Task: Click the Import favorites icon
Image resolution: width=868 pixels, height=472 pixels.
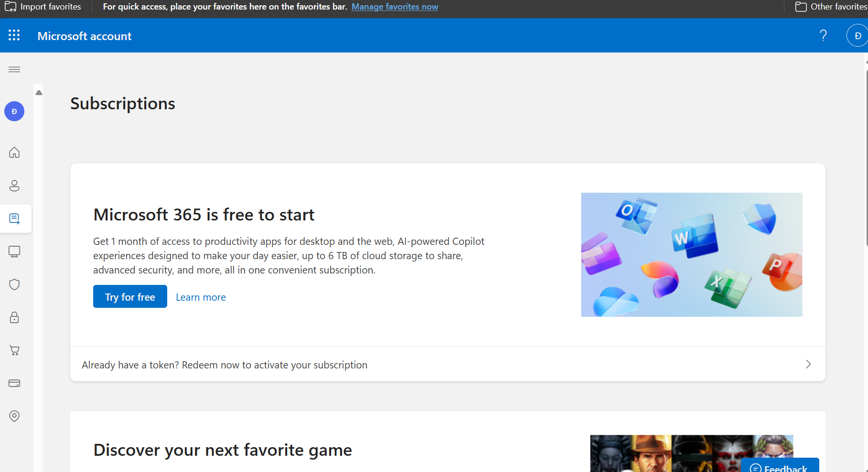Action: pos(11,7)
